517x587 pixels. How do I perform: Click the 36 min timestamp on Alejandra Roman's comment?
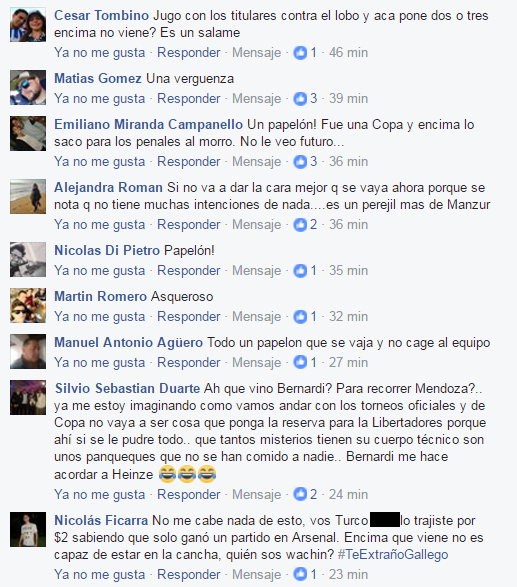pos(349,225)
